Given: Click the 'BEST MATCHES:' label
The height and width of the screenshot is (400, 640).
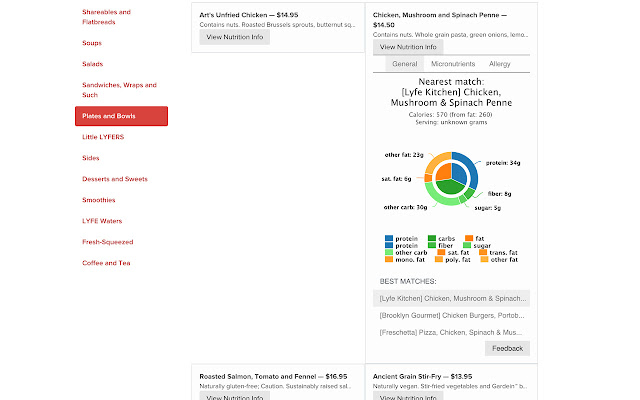Looking at the screenshot, I should (408, 281).
